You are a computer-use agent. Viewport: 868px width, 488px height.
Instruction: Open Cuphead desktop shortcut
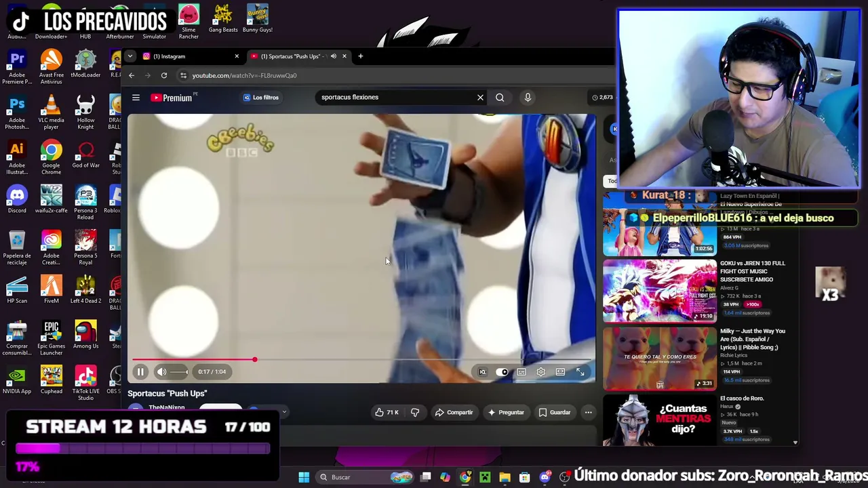pos(51,380)
